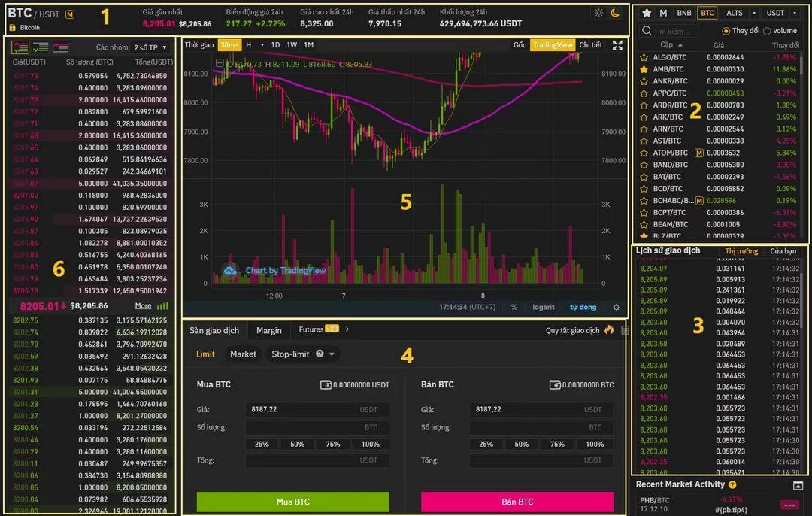The height and width of the screenshot is (516, 812).
Task: Click More link in order book
Action: (143, 306)
